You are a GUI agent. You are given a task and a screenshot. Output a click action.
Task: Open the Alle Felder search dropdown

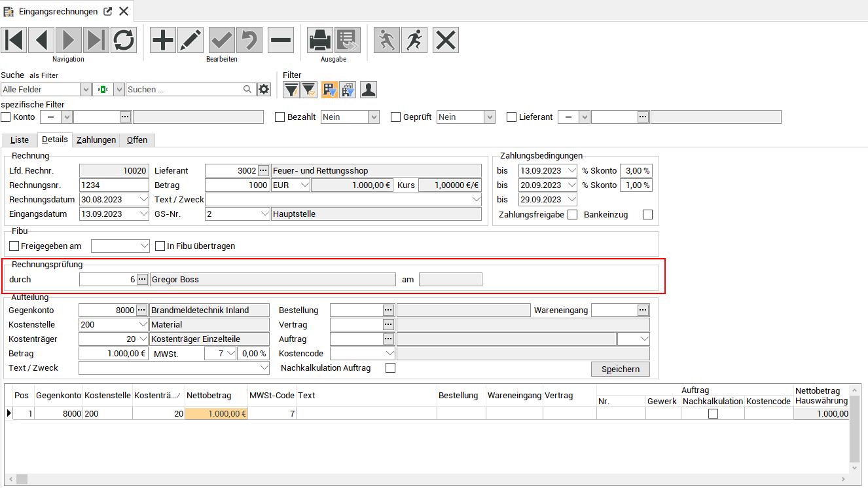pyautogui.click(x=85, y=90)
